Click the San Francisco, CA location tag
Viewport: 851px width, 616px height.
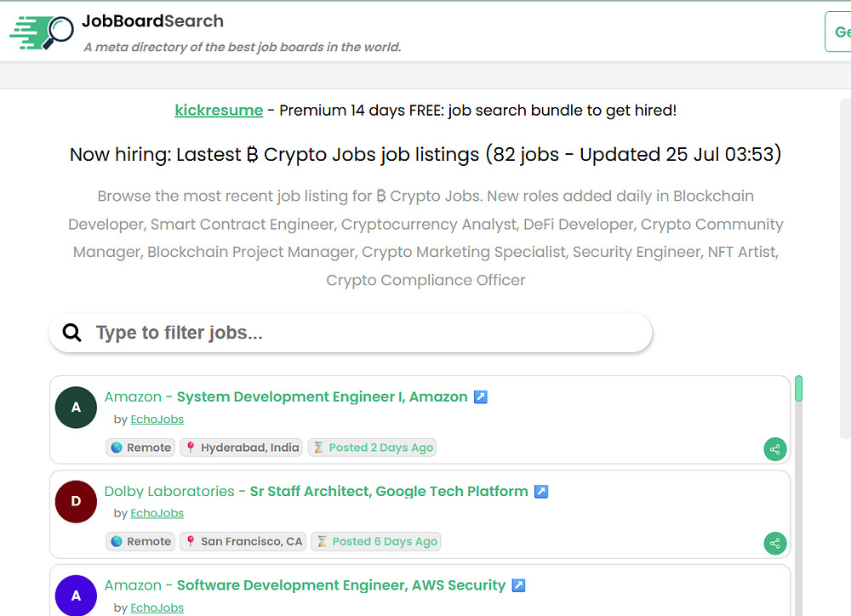point(243,541)
